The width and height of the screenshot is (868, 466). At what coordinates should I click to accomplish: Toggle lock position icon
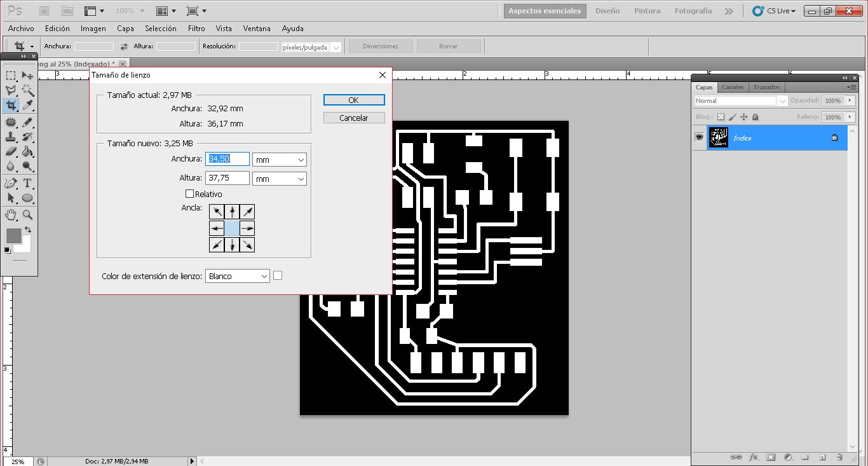click(x=744, y=117)
